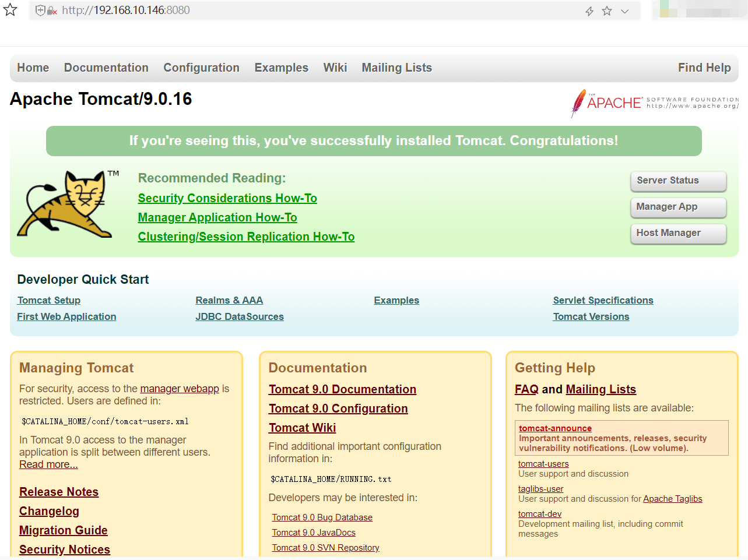Open the manager webapp link
The height and width of the screenshot is (560, 748).
180,389
